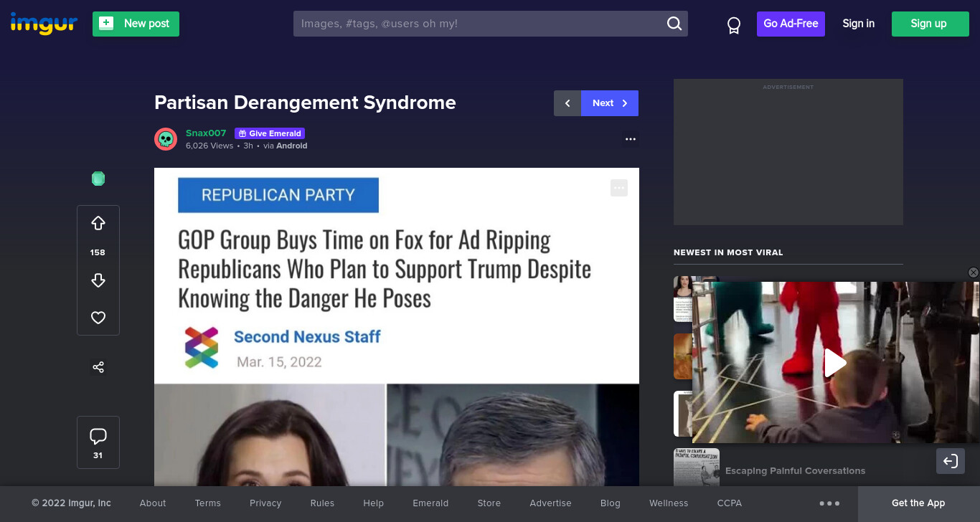Upvote the post with up arrow
The height and width of the screenshot is (522, 980).
point(98,224)
